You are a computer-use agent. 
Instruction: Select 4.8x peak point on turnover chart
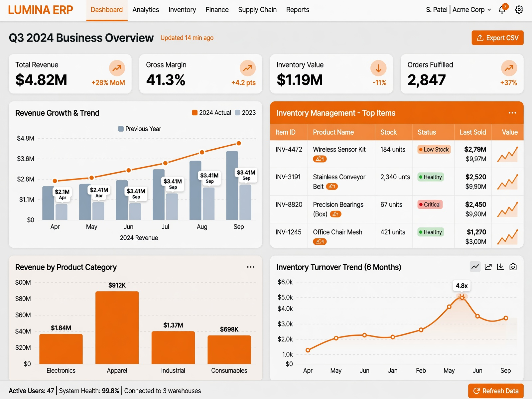(462, 297)
